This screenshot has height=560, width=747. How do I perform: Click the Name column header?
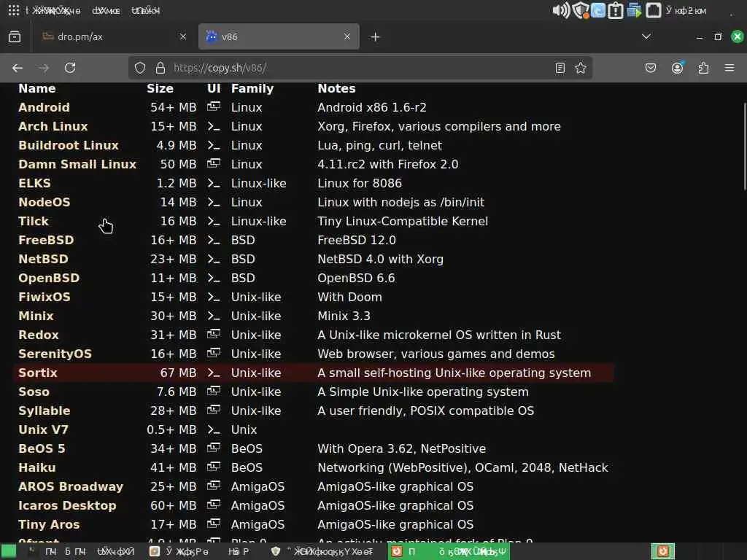tap(36, 88)
